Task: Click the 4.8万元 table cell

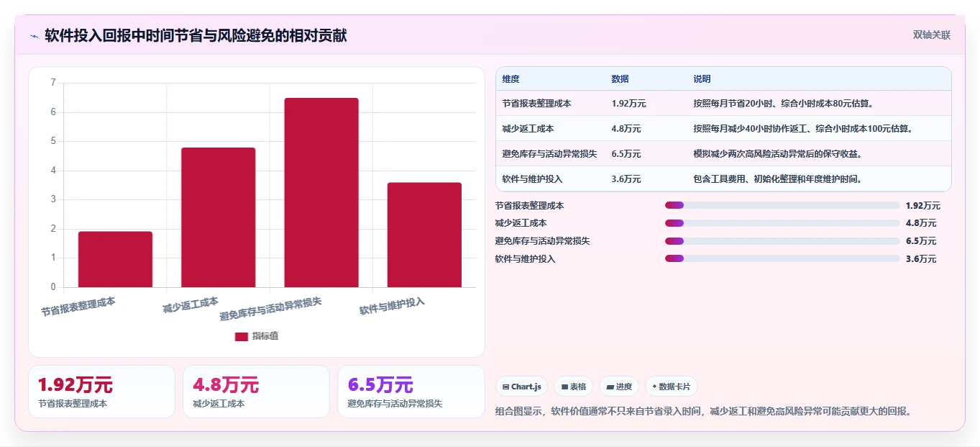Action: point(626,129)
